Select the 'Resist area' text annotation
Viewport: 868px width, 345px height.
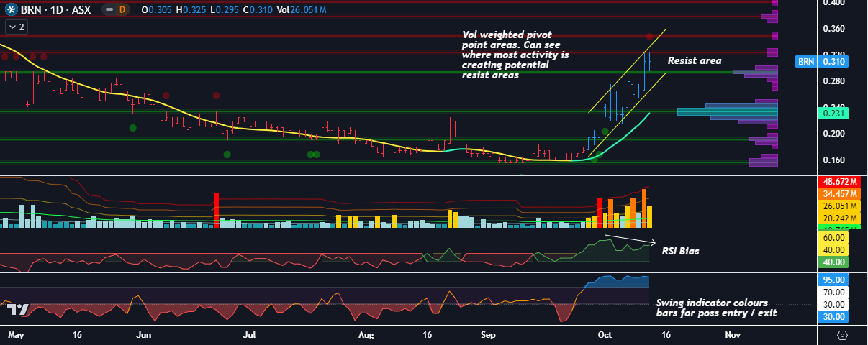tap(694, 61)
